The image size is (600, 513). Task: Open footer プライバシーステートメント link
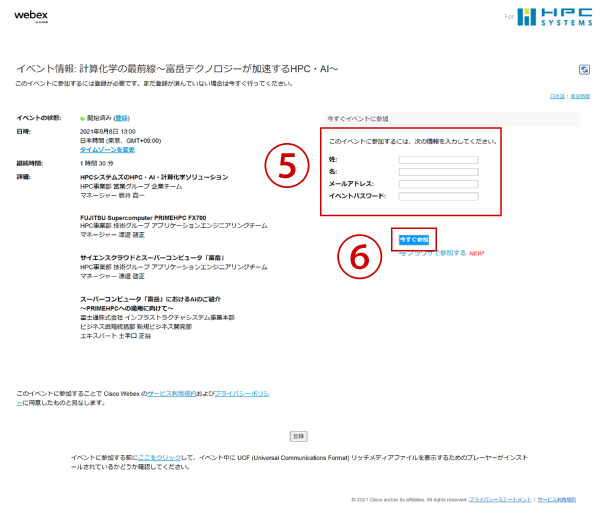[x=500, y=499]
